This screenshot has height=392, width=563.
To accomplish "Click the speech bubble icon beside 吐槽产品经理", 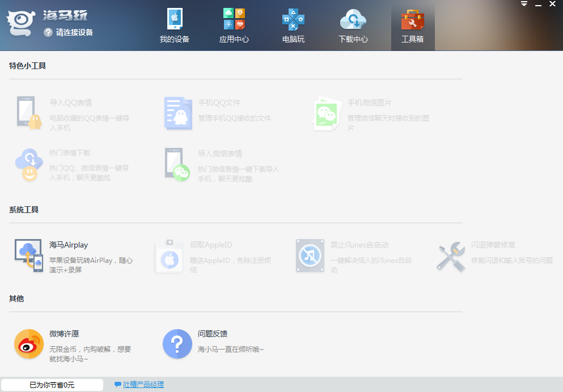I will (x=117, y=385).
